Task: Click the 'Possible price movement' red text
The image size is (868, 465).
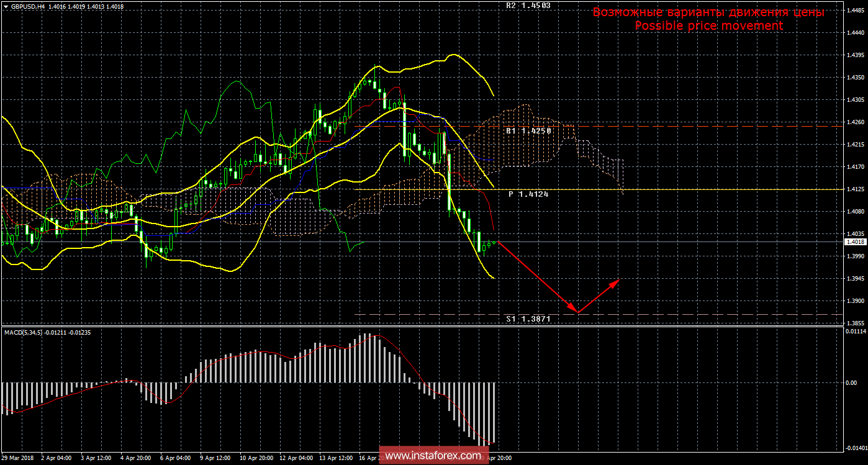Action: click(x=708, y=25)
